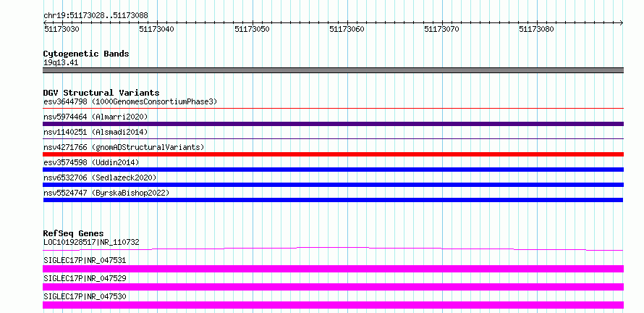The width and height of the screenshot is (644, 313).
Task: Click the Cytogenetic Bands track title
Action: tap(86, 54)
